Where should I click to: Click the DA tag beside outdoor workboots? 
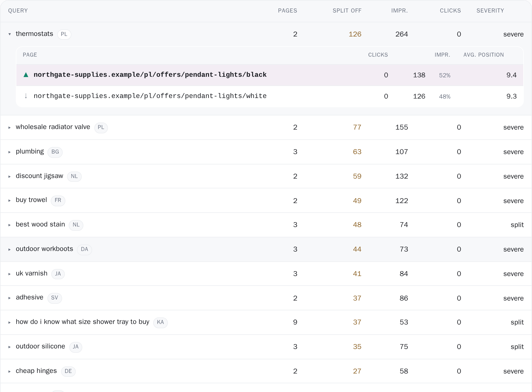[x=84, y=249]
